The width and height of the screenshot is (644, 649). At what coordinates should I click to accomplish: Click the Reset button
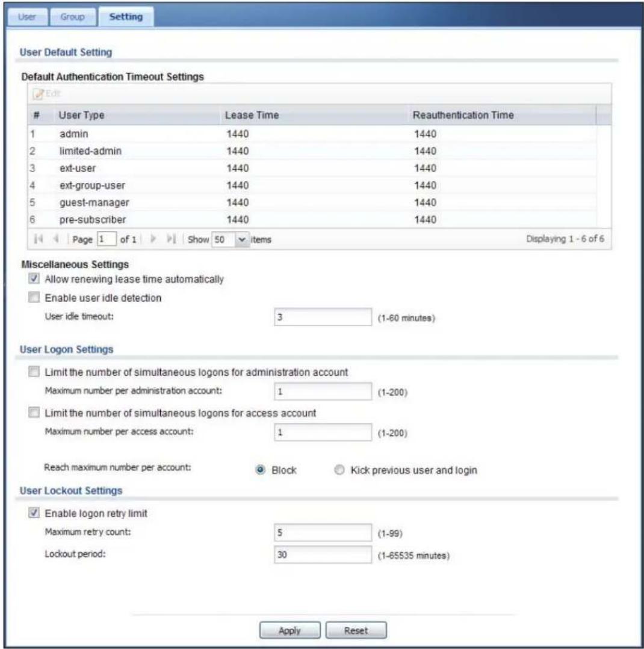356,630
